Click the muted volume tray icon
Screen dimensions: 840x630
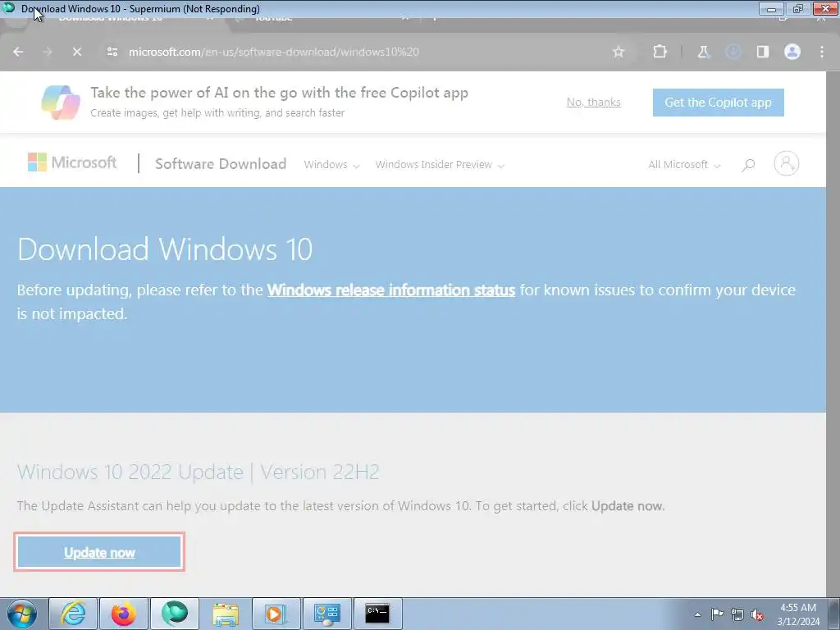click(757, 614)
